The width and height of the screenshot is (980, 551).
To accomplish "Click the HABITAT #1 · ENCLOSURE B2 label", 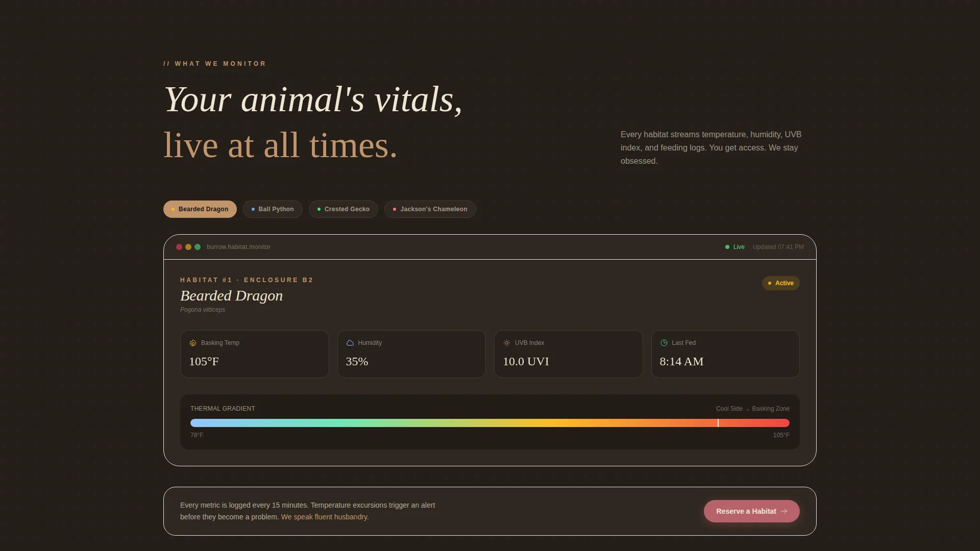I will (247, 280).
